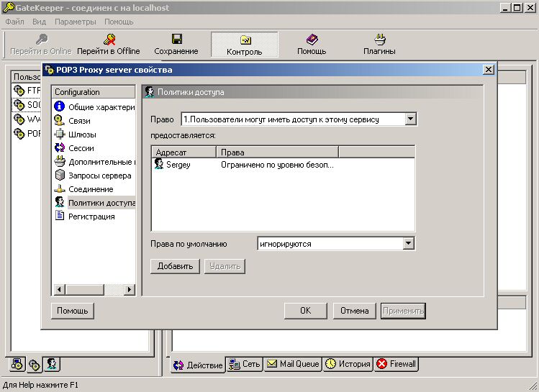The image size is (539, 392).
Task: Switch to the Mail Queue tab
Action: pyautogui.click(x=293, y=364)
